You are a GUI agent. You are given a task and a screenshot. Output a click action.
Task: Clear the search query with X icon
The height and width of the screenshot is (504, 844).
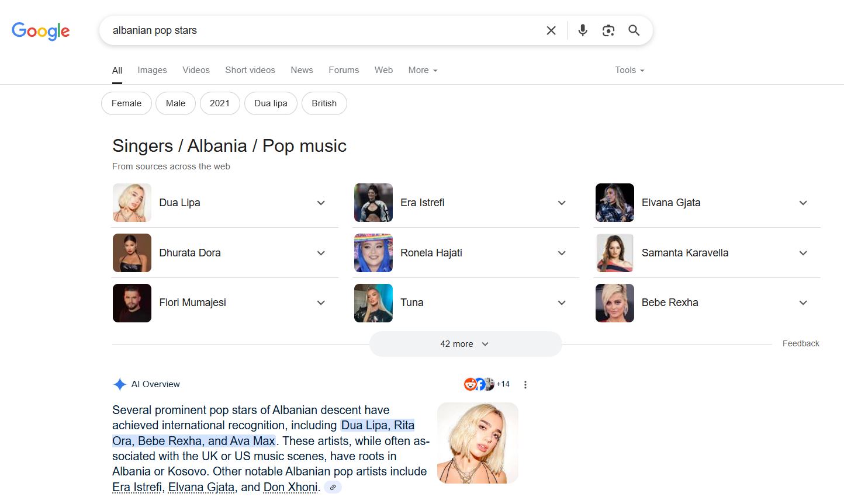pyautogui.click(x=551, y=30)
